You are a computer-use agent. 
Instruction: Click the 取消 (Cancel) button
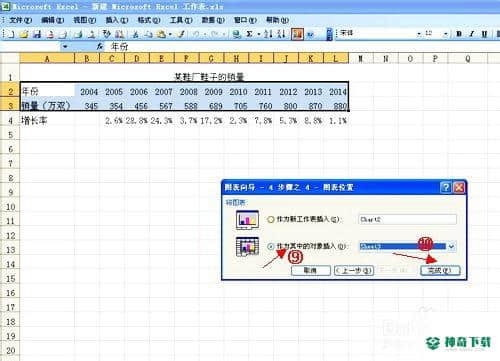pos(311,270)
